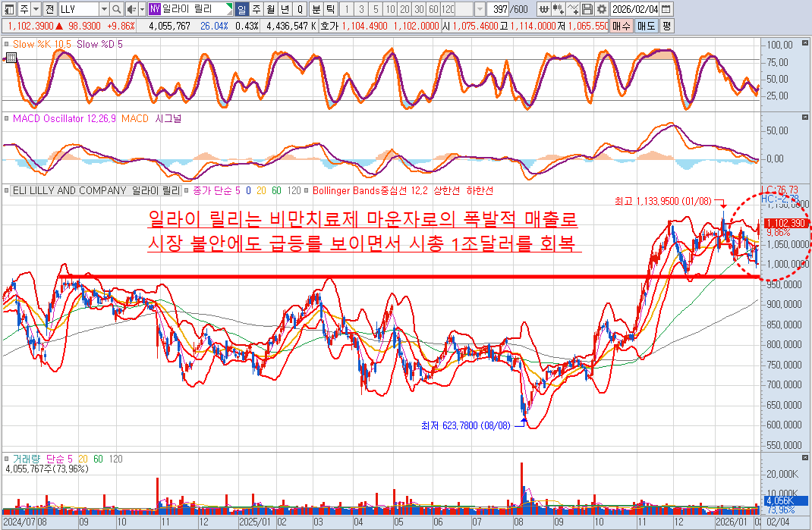This screenshot has height=530, width=812.
Task: Click the magnifier stock search icon
Action: 116,9
